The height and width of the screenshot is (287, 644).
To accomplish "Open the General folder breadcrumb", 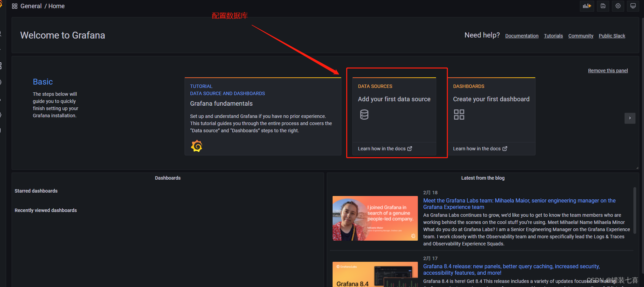I will 31,6.
